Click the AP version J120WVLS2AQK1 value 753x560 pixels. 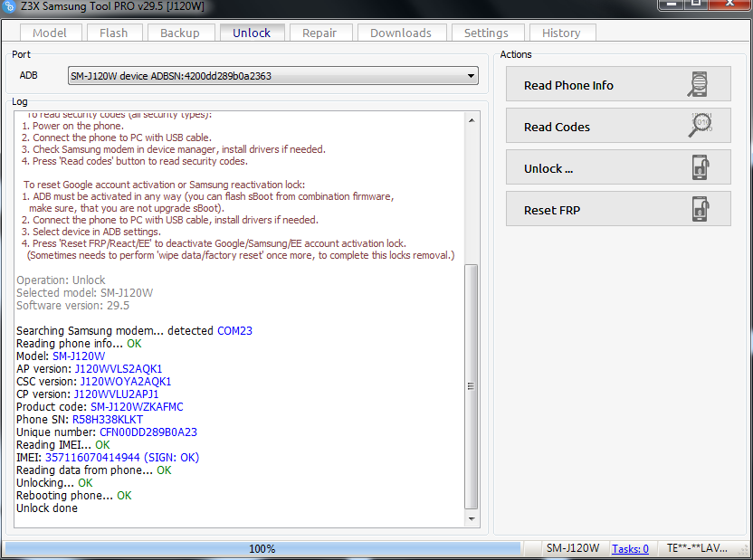pos(119,368)
